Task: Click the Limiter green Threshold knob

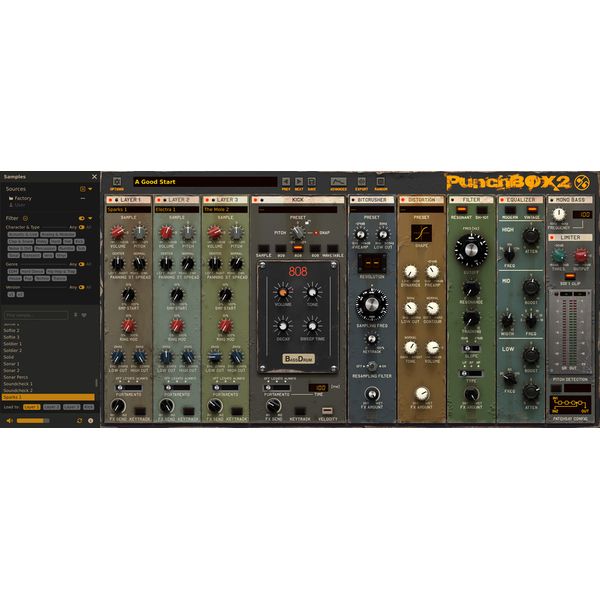Action: click(558, 255)
